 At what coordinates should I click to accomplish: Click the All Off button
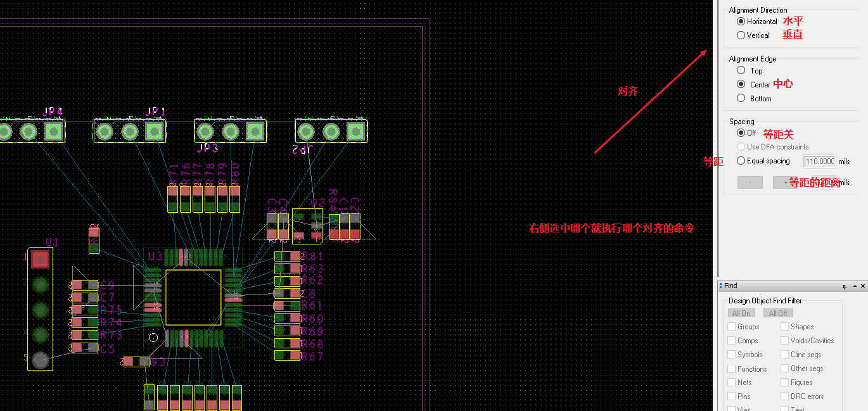coord(778,312)
